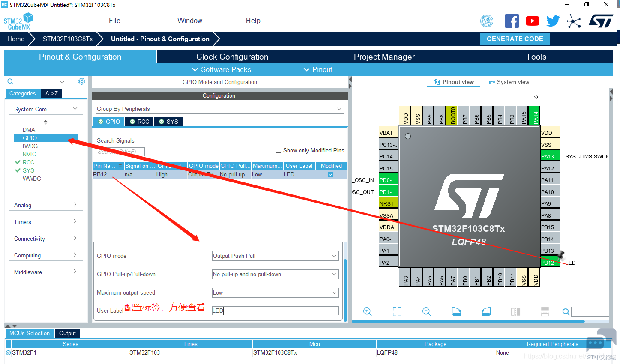The height and width of the screenshot is (364, 620).
Task: Select NVIC in System Core list
Action: 29,154
